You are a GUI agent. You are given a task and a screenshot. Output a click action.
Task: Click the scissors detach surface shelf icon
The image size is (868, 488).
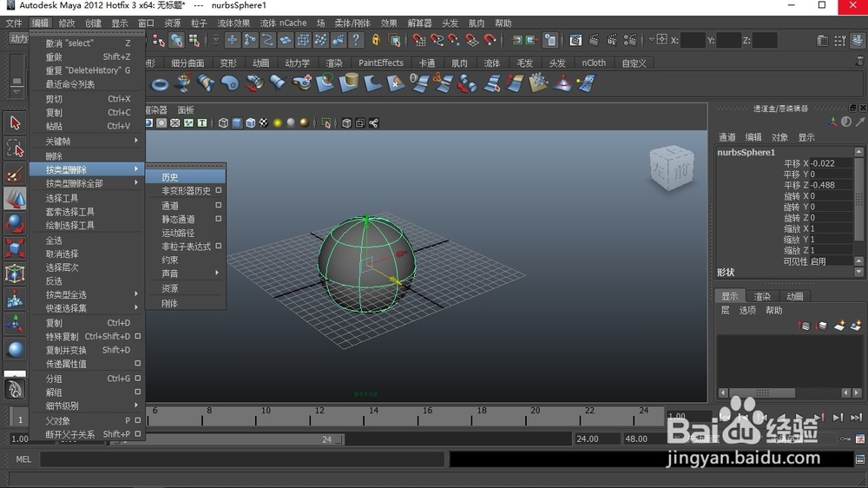point(443,83)
